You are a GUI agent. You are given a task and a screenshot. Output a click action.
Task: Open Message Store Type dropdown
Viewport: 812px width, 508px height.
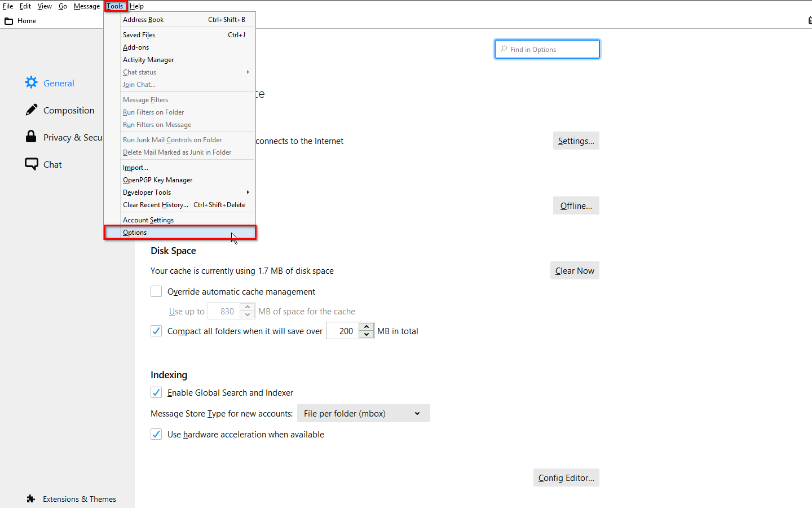(363, 413)
